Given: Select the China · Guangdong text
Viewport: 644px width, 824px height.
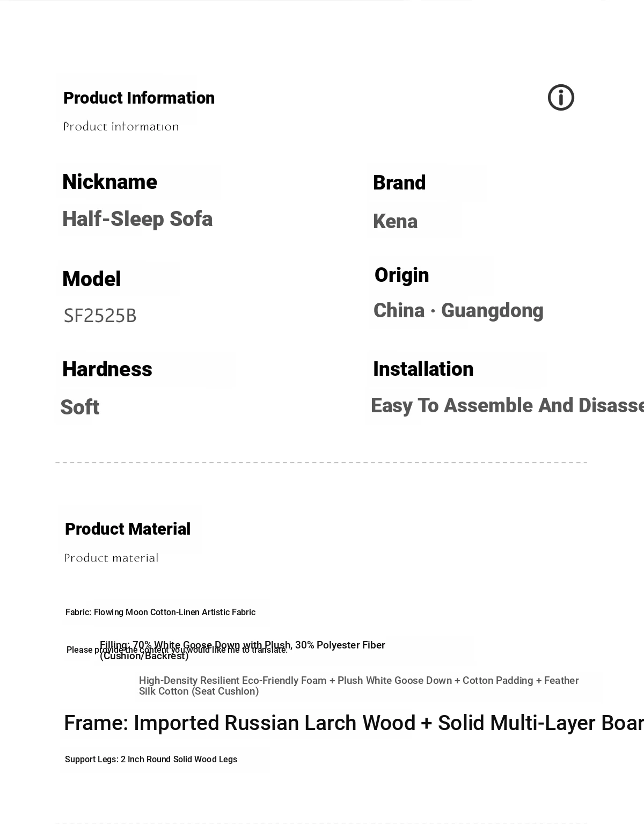Looking at the screenshot, I should (x=458, y=311).
